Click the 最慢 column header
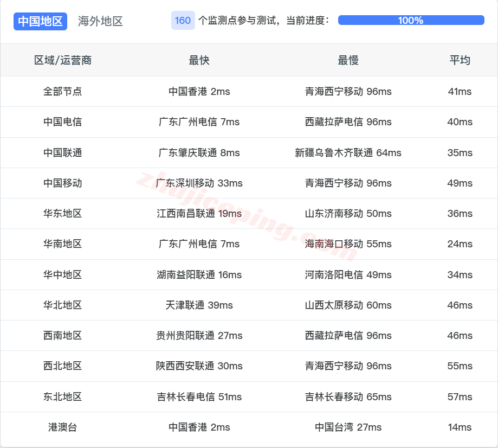This screenshot has height=448, width=498. point(348,60)
